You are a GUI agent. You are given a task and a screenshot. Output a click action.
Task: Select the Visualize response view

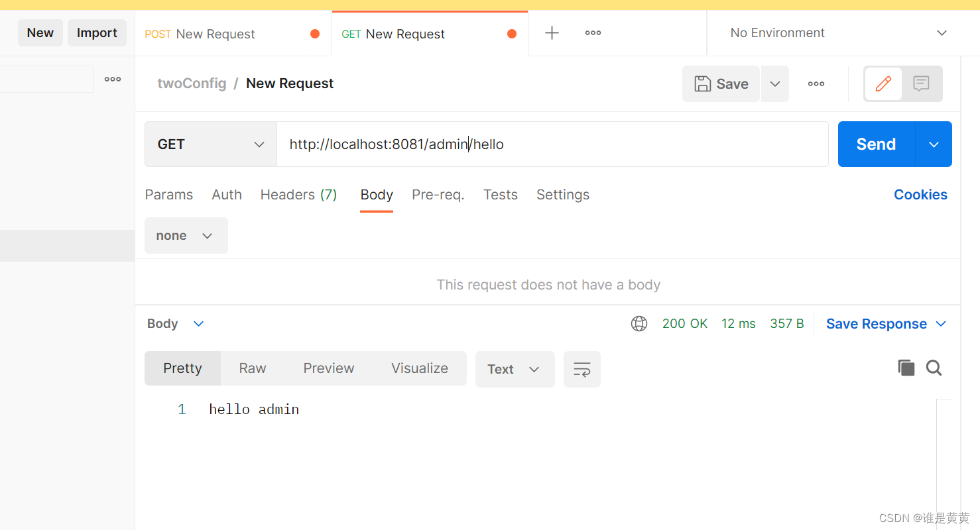pos(420,368)
